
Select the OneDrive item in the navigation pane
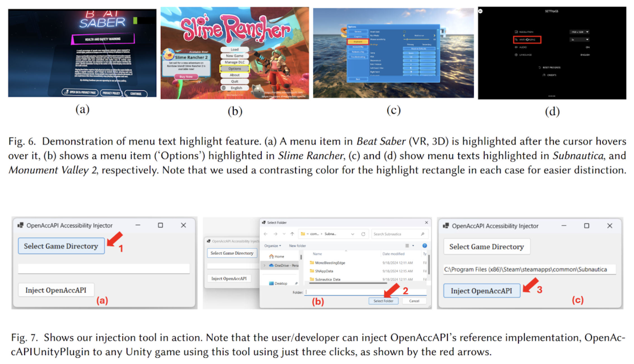tap(283, 266)
